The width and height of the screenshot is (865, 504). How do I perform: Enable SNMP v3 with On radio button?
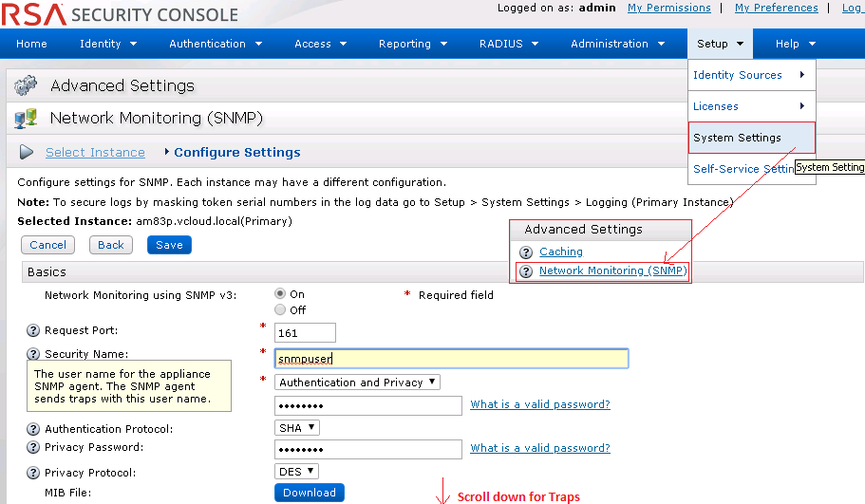[x=280, y=294]
